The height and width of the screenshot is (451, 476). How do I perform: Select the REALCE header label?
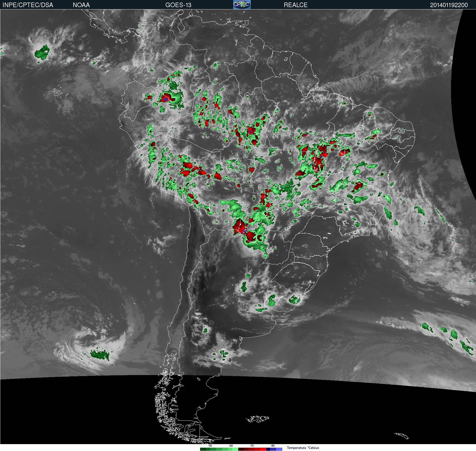point(296,5)
